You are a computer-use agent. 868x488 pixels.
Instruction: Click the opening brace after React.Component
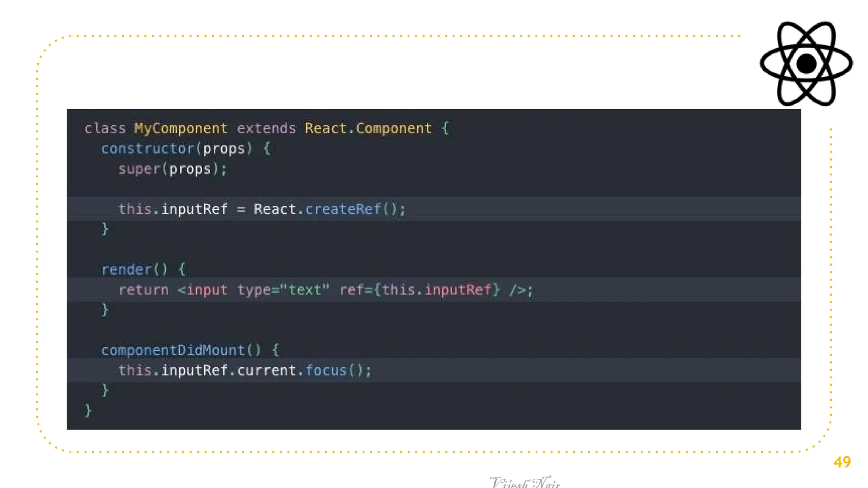pyautogui.click(x=445, y=128)
